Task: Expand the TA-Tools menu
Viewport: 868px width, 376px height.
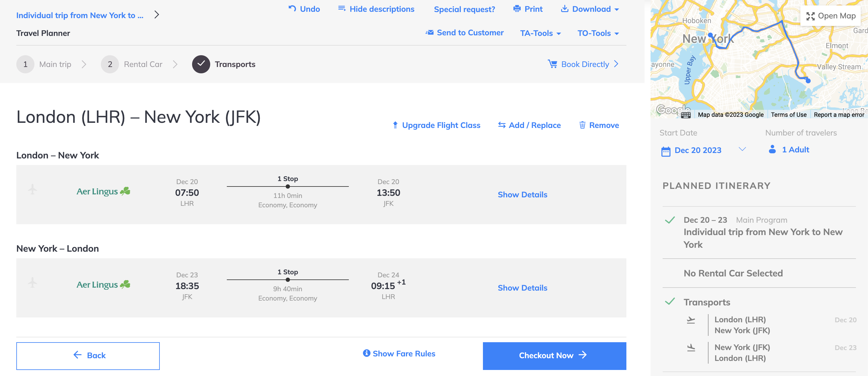Action: coord(541,33)
